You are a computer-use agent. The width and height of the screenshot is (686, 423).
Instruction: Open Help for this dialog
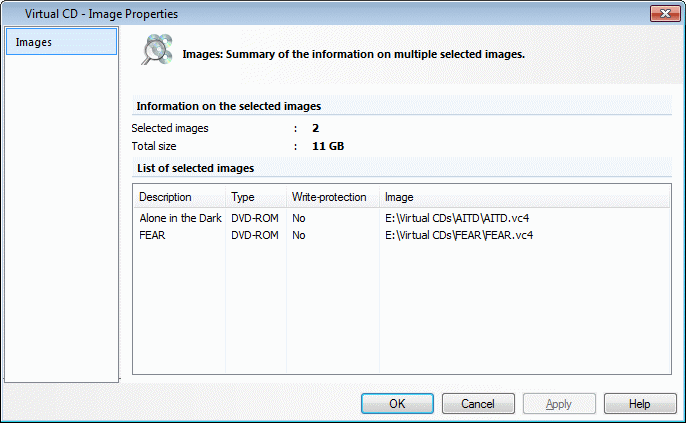coord(640,404)
